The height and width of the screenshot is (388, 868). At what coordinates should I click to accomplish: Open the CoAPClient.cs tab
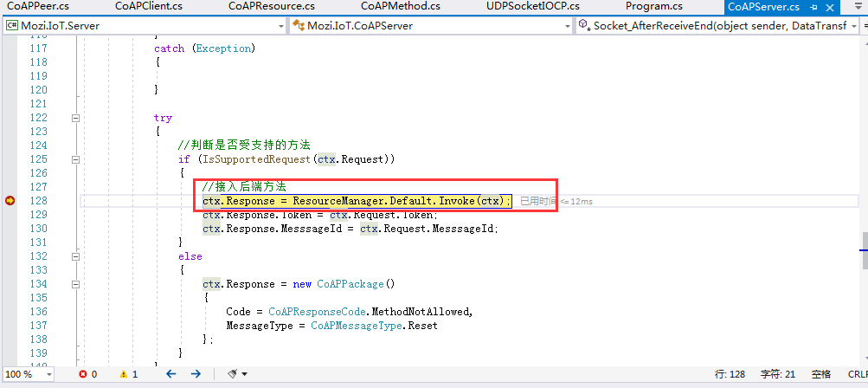coord(148,7)
